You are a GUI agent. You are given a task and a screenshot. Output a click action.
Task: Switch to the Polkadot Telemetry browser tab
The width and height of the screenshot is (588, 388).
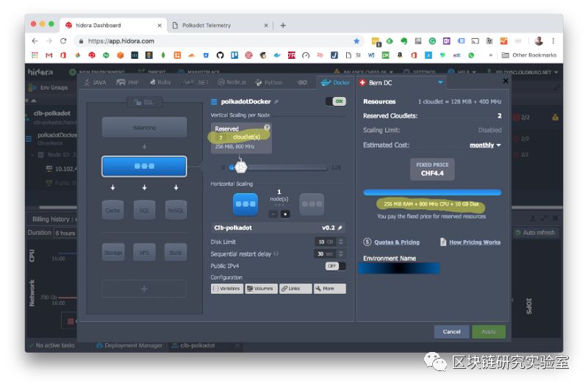point(220,26)
